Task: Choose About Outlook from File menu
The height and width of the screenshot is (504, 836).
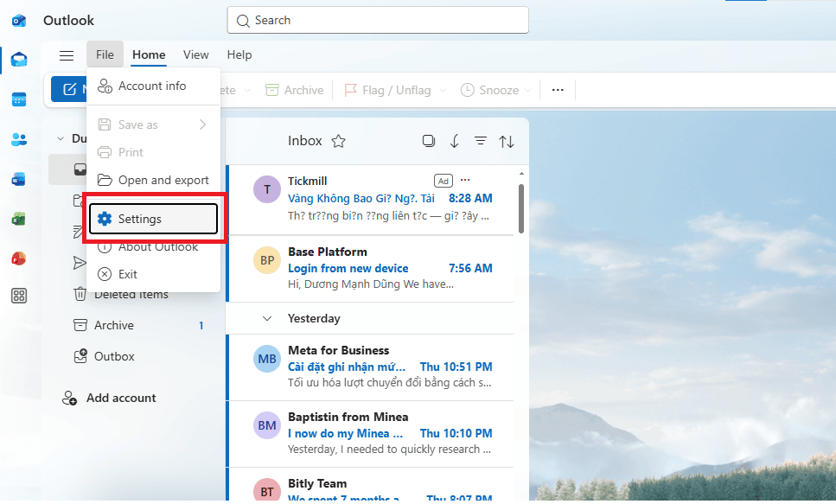Action: [x=154, y=247]
